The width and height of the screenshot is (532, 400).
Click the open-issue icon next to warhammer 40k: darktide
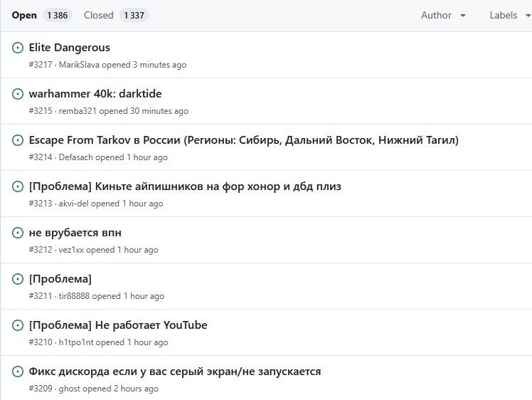click(18, 94)
